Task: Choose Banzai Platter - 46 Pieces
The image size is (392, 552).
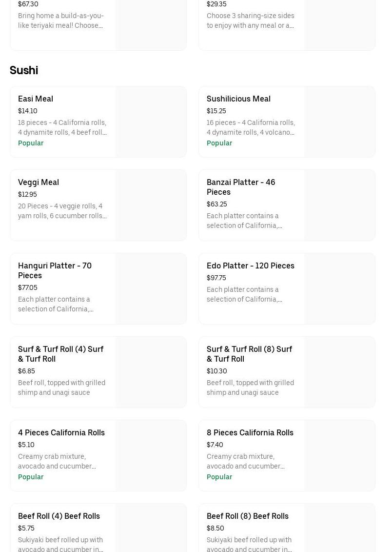Action: point(241,187)
